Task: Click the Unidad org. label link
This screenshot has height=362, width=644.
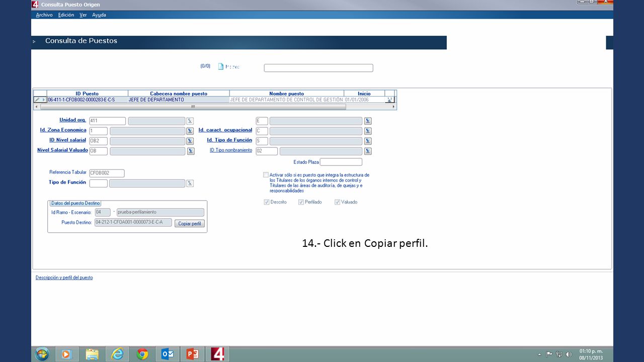Action: click(x=72, y=120)
